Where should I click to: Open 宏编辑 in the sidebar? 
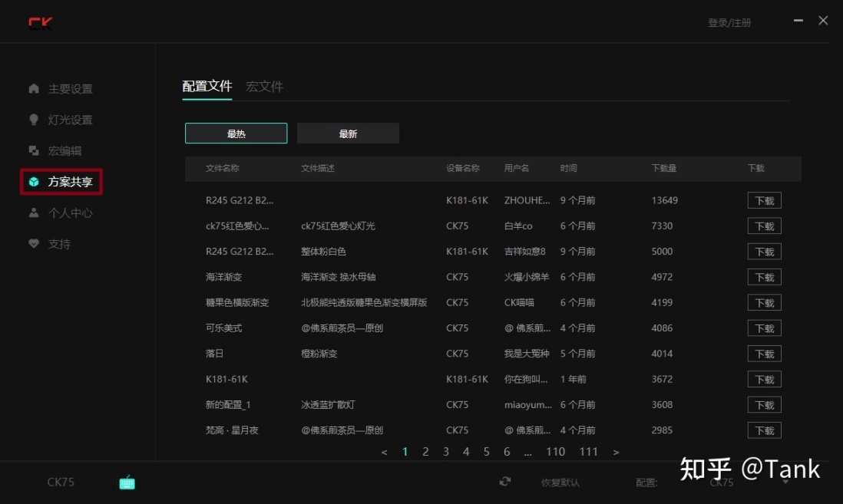(64, 151)
